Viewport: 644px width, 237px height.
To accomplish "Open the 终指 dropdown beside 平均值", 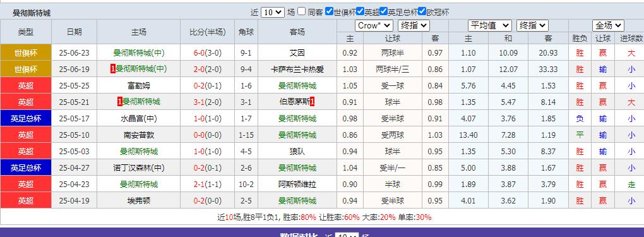I will [532, 25].
